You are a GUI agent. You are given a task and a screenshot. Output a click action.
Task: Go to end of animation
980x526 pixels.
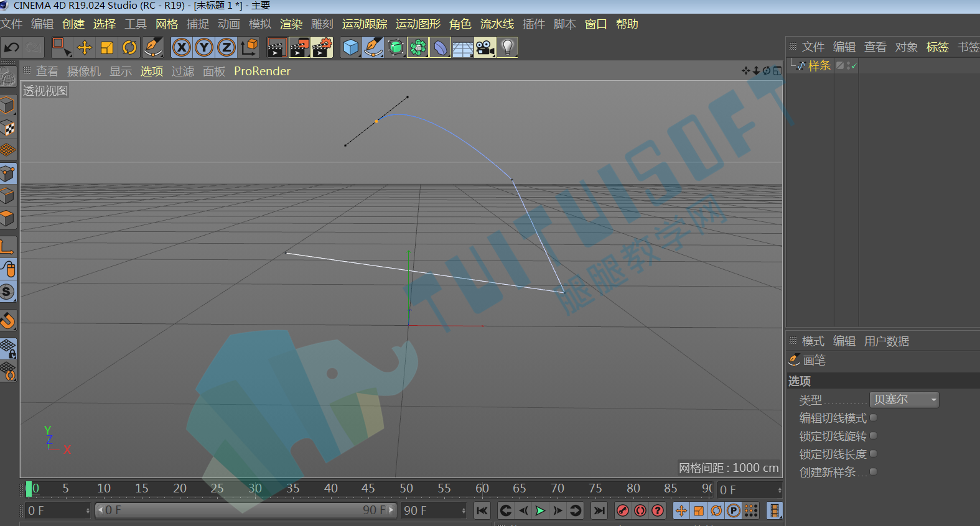coord(599,510)
